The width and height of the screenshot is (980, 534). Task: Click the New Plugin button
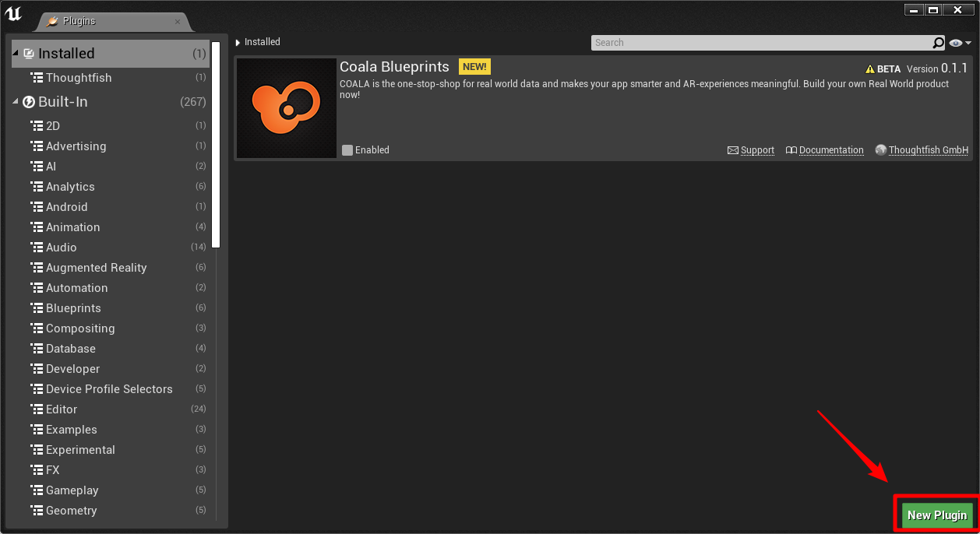(936, 515)
